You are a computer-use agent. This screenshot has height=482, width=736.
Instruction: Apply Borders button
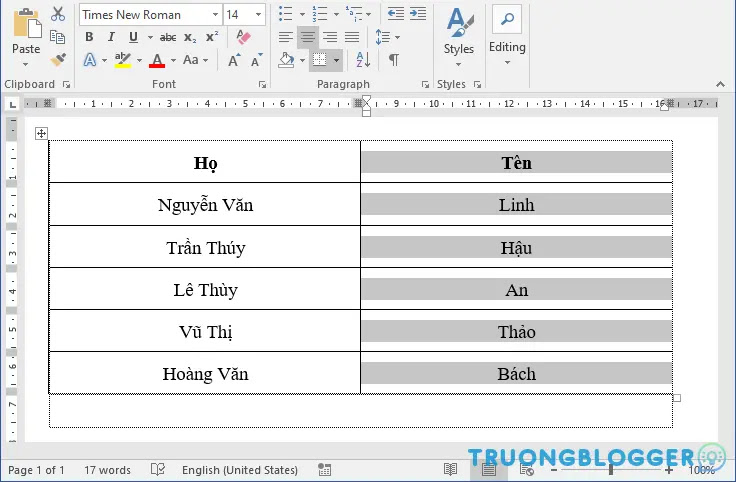[320, 60]
